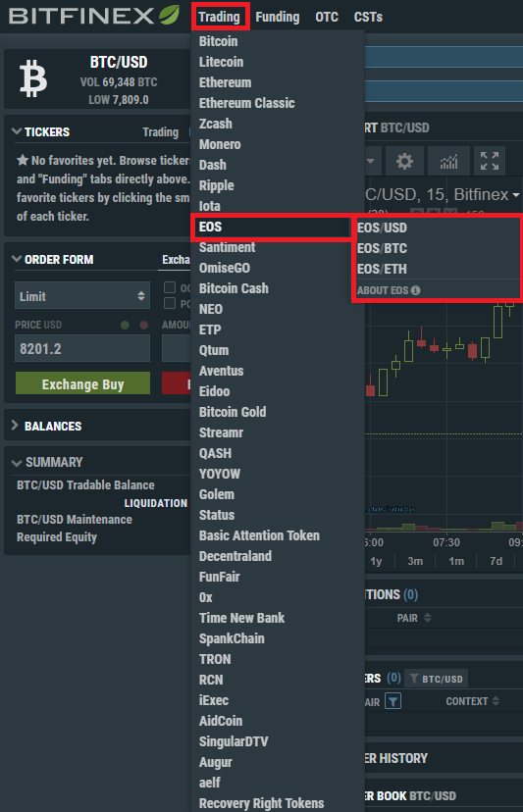Select Zcash menu entry
Viewport: 523px width, 812px height.
point(216,124)
